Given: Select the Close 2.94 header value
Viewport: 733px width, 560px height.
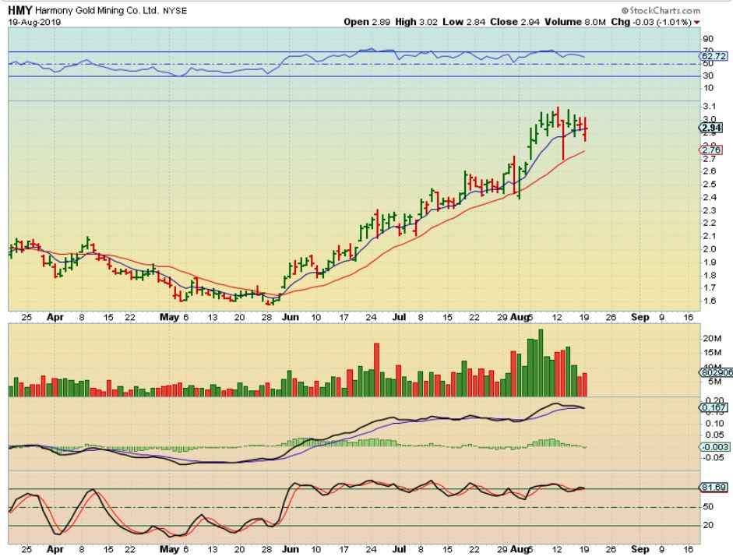Looking at the screenshot, I should click(x=515, y=22).
